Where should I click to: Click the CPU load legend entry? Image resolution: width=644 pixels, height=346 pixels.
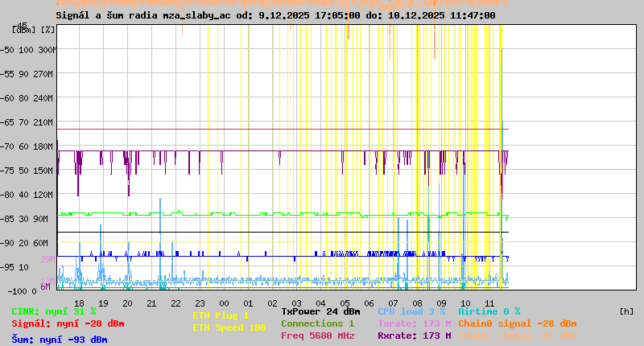click(x=411, y=311)
